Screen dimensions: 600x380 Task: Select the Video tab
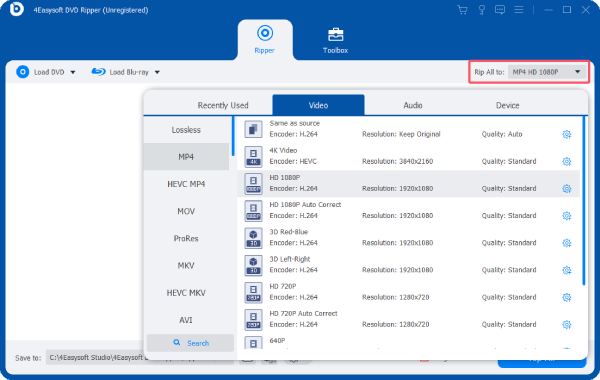318,105
